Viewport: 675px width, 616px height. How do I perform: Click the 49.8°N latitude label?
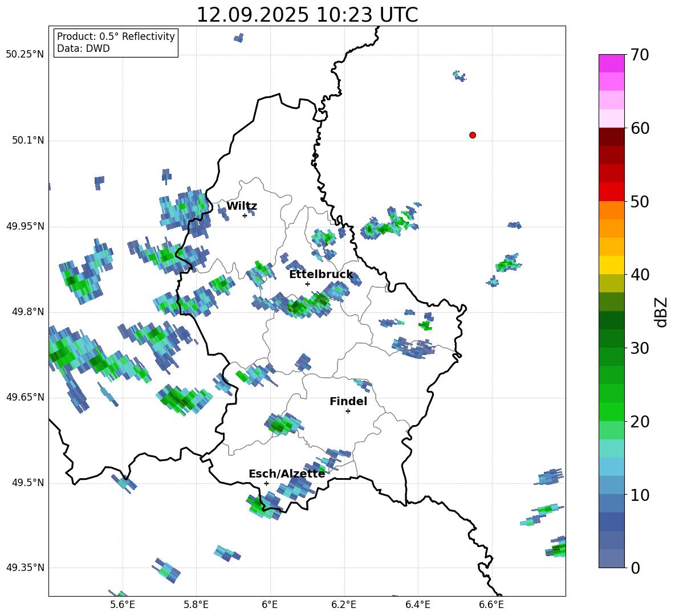[x=28, y=312]
